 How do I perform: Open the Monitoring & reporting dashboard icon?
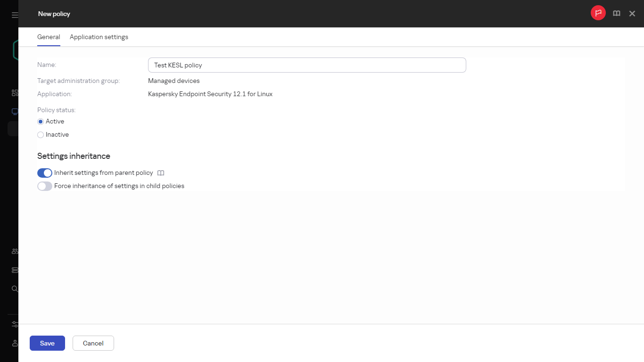pos(14,92)
